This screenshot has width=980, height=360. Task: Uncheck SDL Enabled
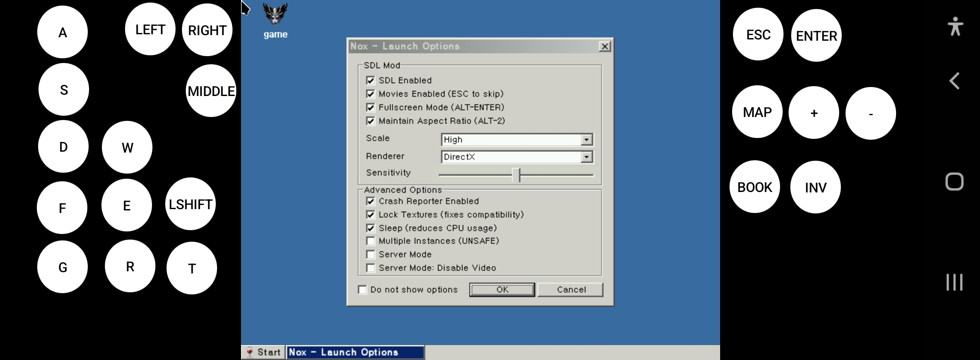click(x=370, y=81)
